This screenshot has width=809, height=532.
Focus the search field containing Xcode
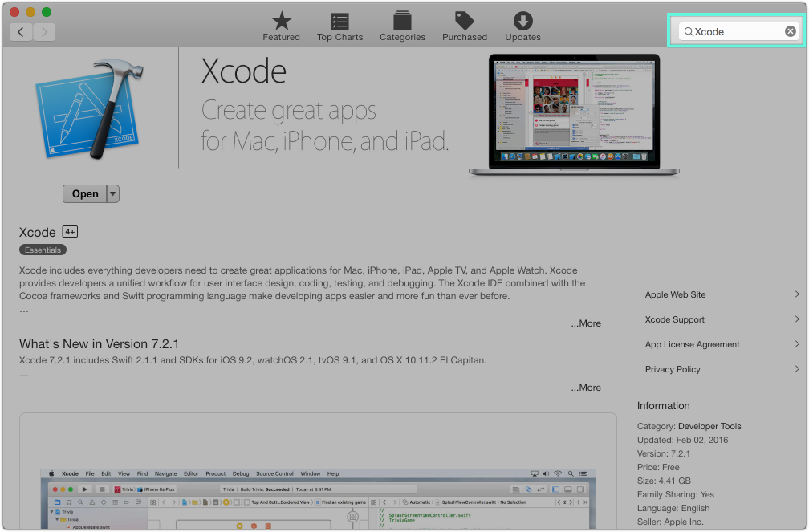point(739,31)
